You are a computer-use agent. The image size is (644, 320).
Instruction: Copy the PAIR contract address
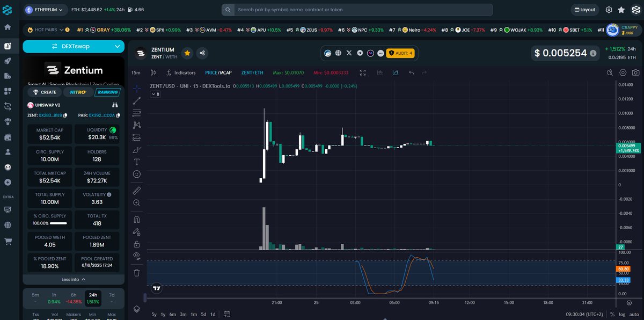click(x=118, y=115)
